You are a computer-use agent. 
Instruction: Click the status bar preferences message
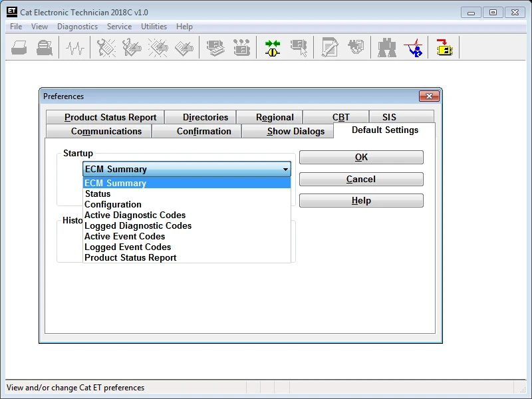75,388
